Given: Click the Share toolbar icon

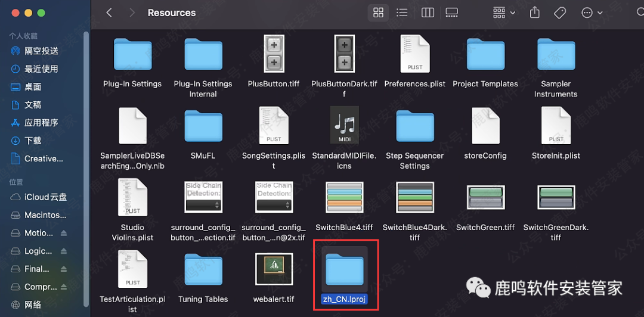Looking at the screenshot, I should pos(535,13).
